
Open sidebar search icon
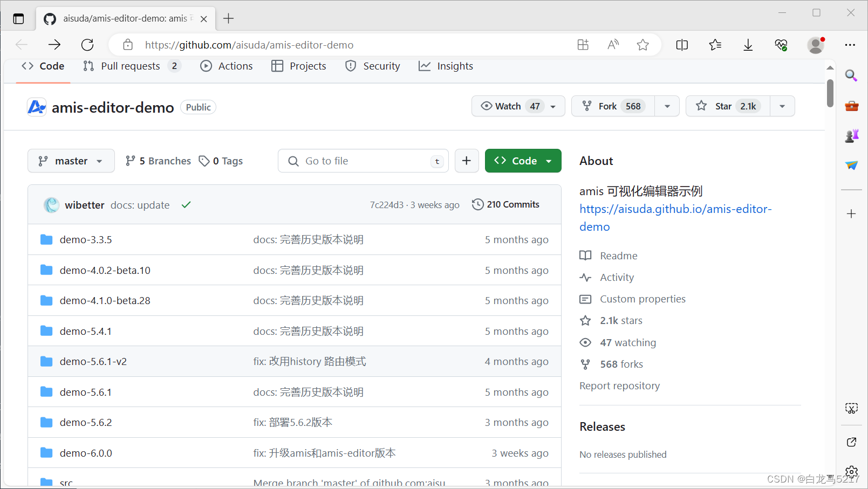[x=851, y=75]
